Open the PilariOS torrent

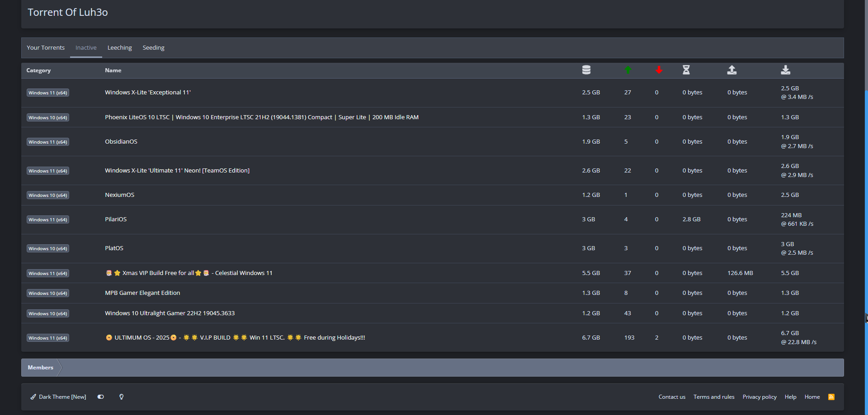coord(116,219)
